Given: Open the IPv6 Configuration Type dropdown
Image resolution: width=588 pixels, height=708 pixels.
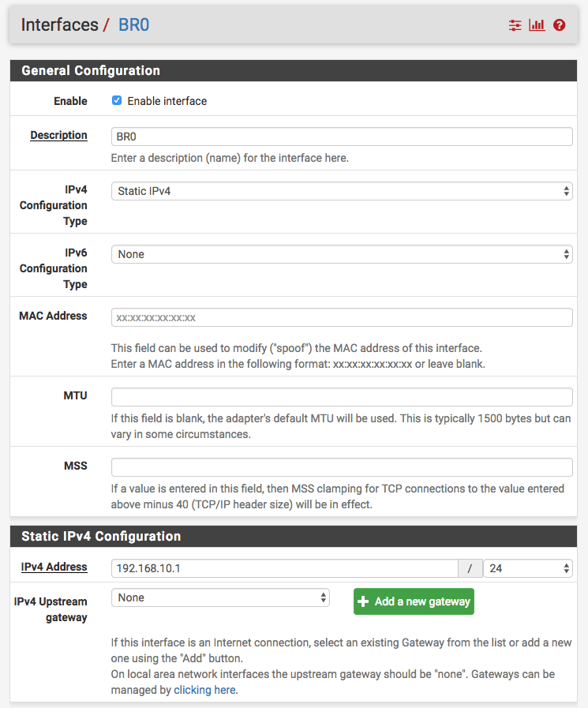Looking at the screenshot, I should point(342,254).
